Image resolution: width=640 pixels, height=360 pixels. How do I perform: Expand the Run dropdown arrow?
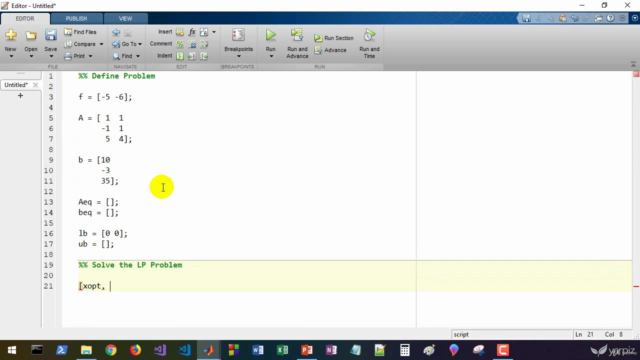(271, 56)
